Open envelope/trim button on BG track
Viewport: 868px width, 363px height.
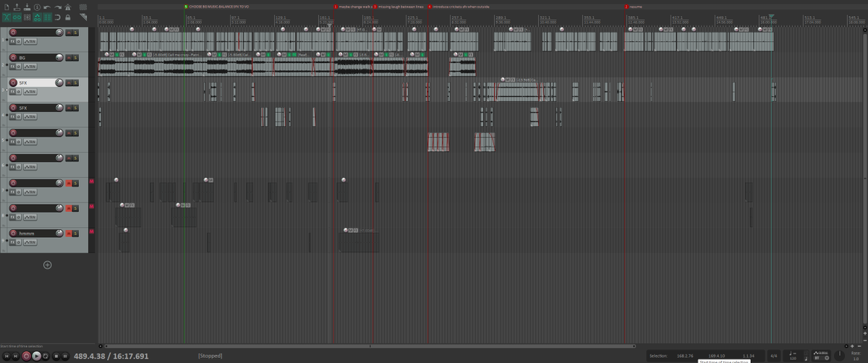30,67
